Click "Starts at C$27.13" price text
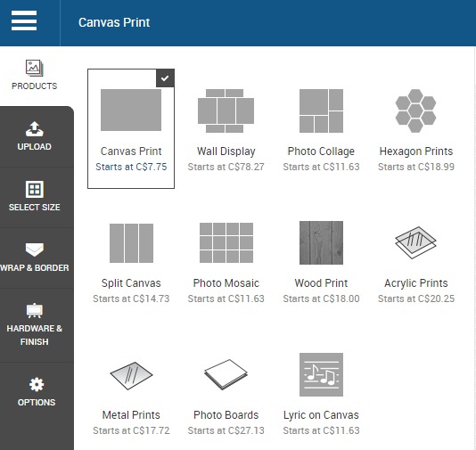 226,430
